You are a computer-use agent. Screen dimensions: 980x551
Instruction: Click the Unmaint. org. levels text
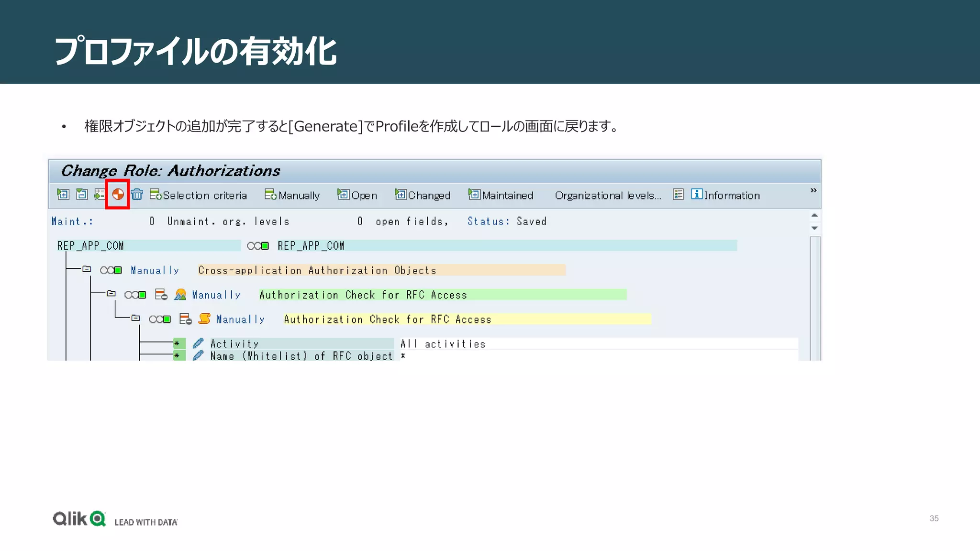(x=228, y=221)
